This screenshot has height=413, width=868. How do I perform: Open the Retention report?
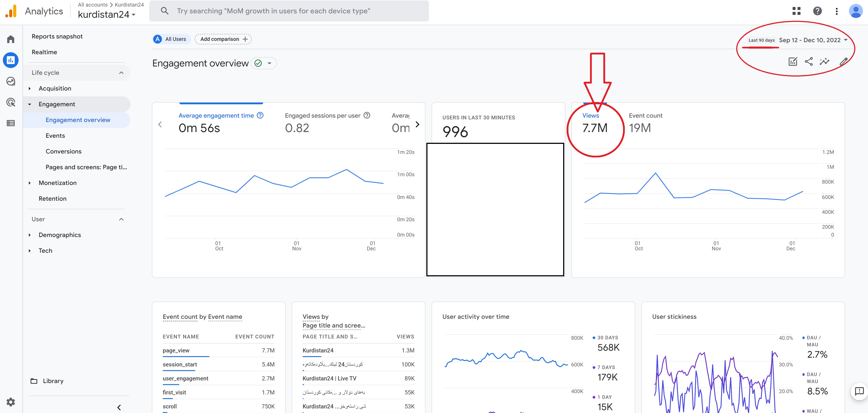point(53,199)
